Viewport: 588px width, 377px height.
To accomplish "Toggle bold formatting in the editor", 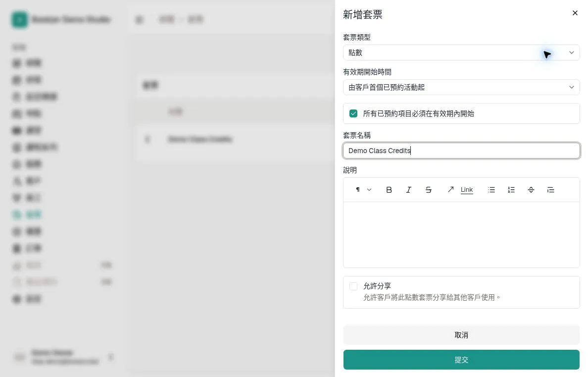I will (389, 190).
